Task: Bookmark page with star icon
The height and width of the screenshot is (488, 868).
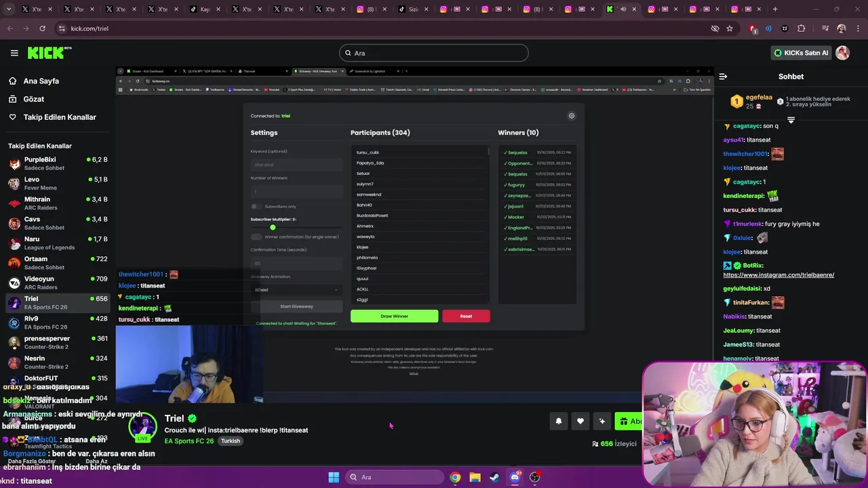Action: (730, 28)
